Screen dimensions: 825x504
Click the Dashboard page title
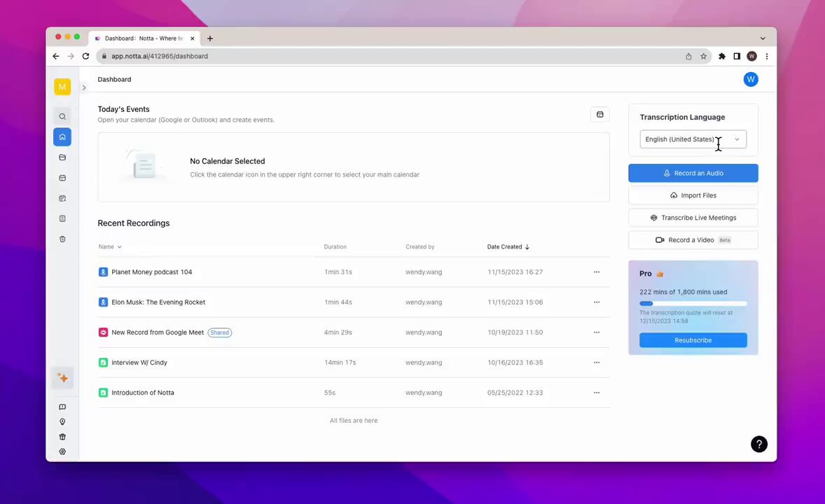point(114,79)
